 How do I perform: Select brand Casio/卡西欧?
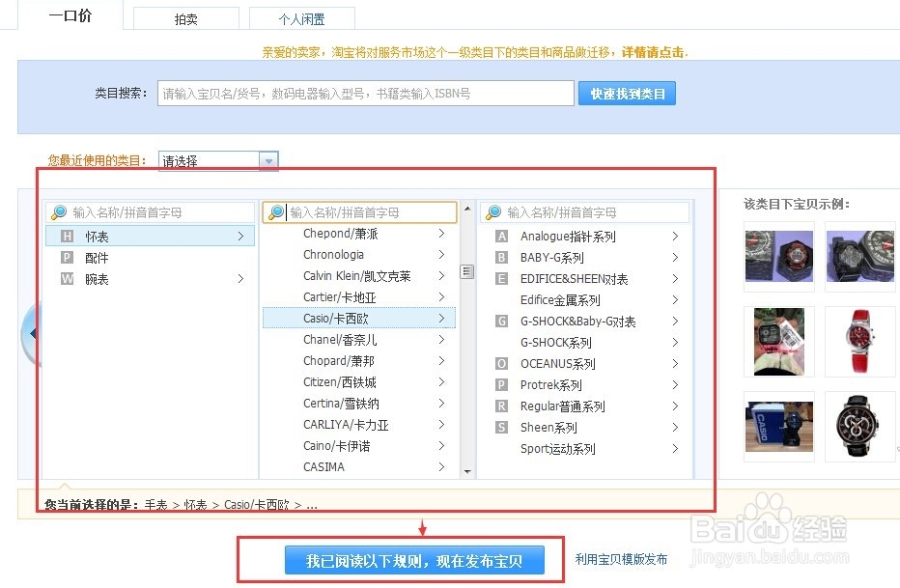(x=359, y=319)
